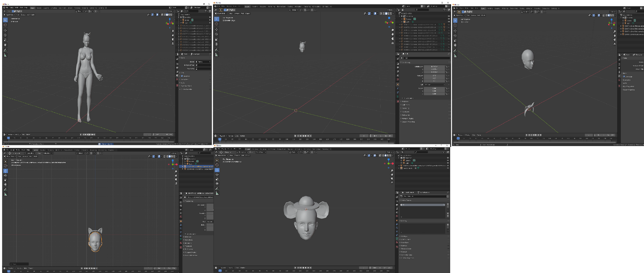Click the Rotate tool in the top-middle Blender window
The image size is (644, 273).
pyautogui.click(x=217, y=34)
